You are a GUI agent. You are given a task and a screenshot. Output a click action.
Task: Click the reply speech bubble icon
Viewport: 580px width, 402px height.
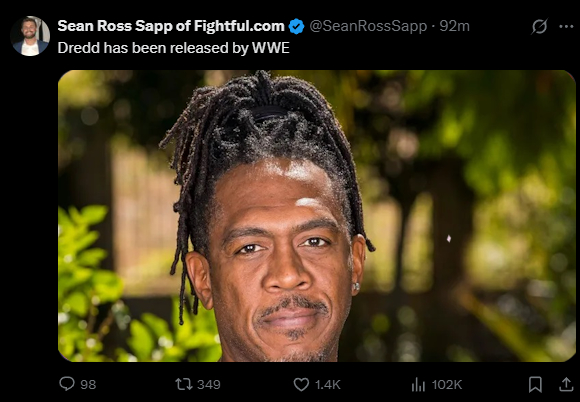pos(67,384)
